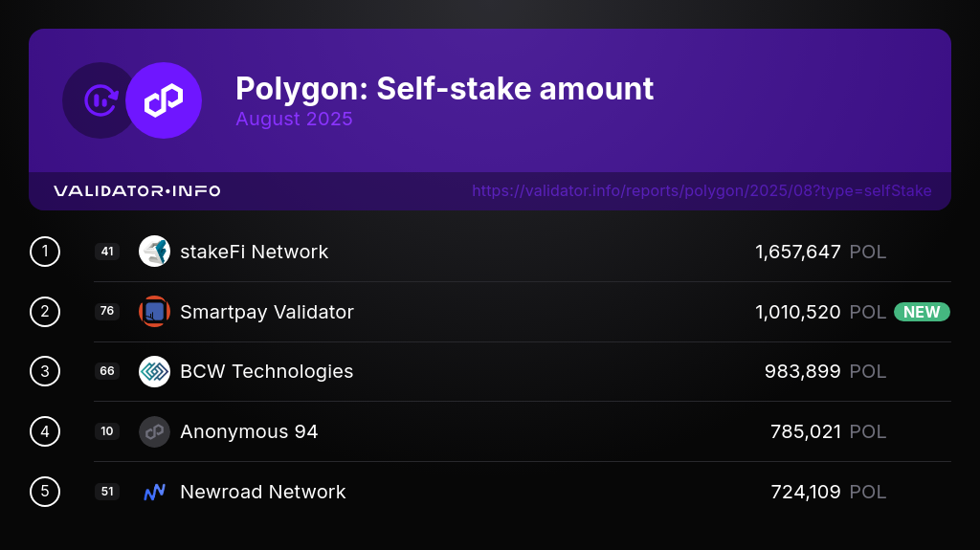Select the BCW Technologies validator name
The image size is (980, 550).
click(x=266, y=371)
